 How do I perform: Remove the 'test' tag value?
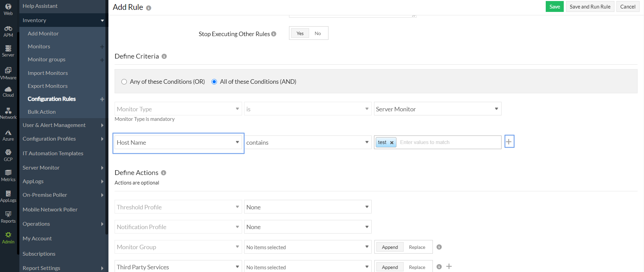click(x=392, y=143)
